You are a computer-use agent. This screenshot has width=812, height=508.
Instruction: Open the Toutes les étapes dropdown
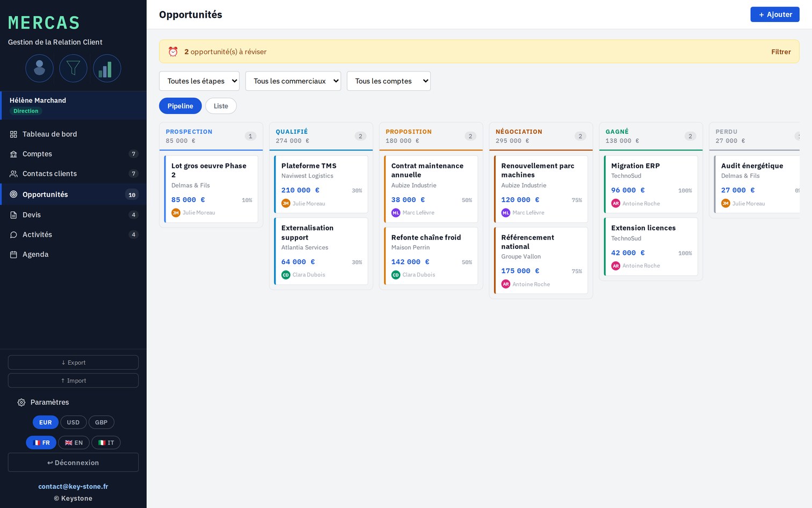(x=199, y=81)
